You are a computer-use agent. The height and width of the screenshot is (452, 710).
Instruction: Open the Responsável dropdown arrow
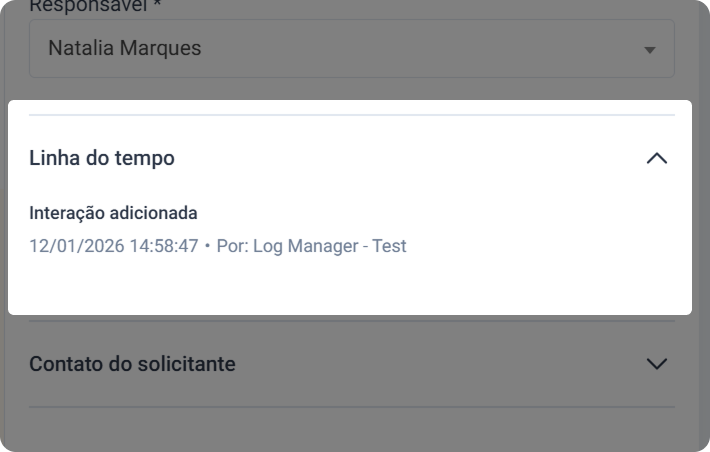(650, 49)
